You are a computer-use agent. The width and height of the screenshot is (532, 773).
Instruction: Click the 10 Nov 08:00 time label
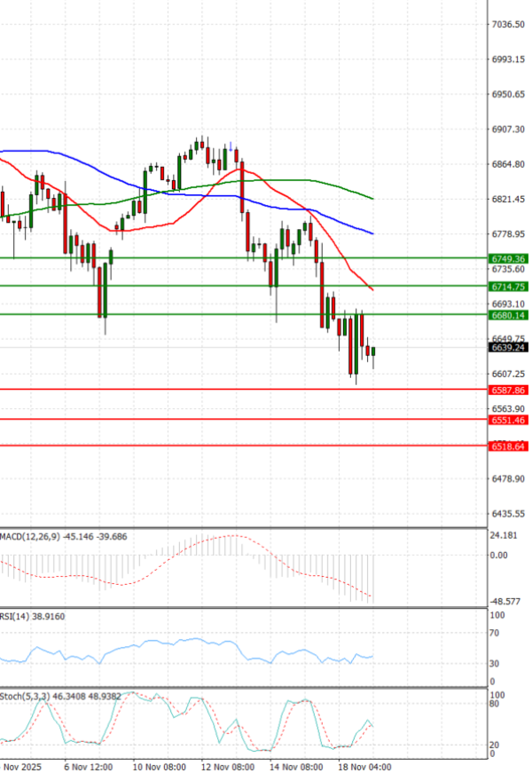[x=160, y=764]
